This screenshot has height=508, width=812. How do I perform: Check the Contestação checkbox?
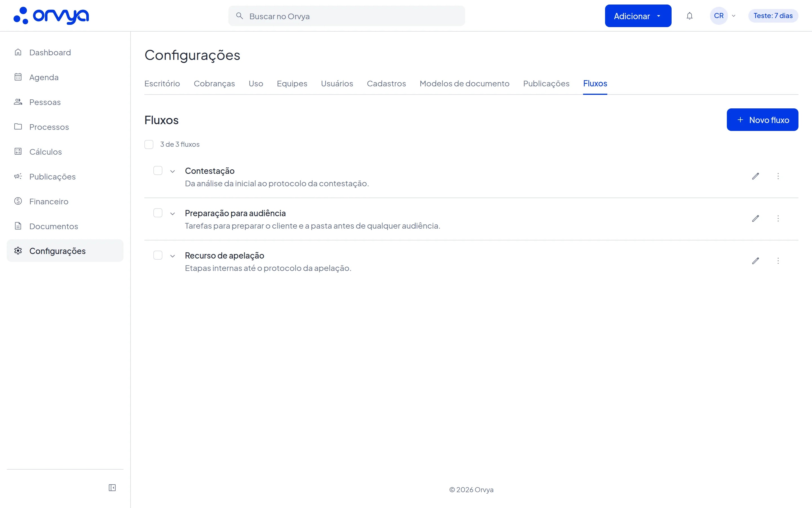[158, 171]
